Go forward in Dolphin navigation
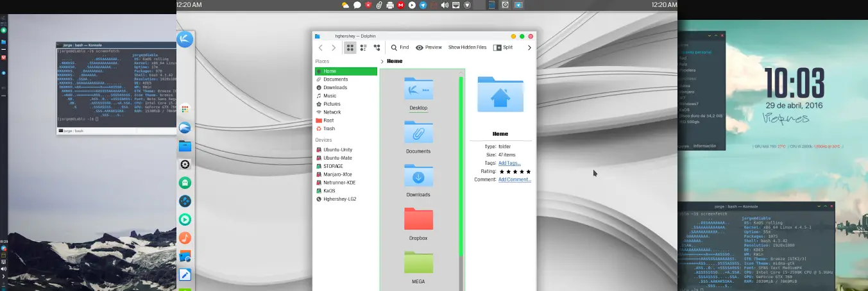The image size is (868, 291). [334, 47]
